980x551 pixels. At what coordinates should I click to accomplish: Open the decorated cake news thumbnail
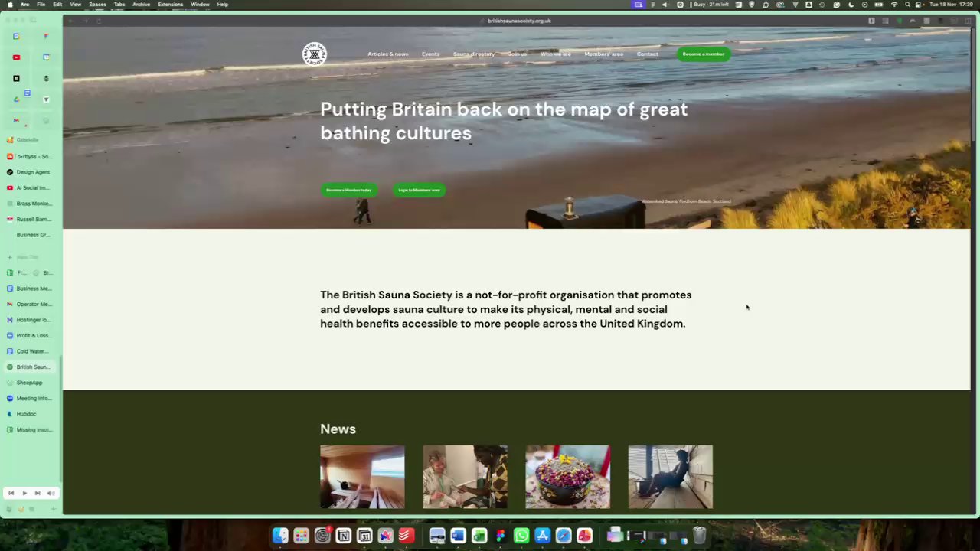pos(567,477)
